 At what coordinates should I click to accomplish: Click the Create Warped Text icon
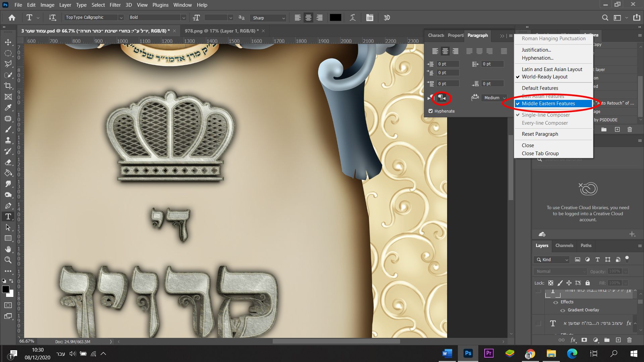click(353, 18)
